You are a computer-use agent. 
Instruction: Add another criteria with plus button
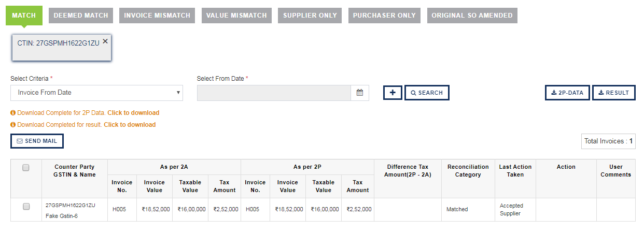coord(393,93)
